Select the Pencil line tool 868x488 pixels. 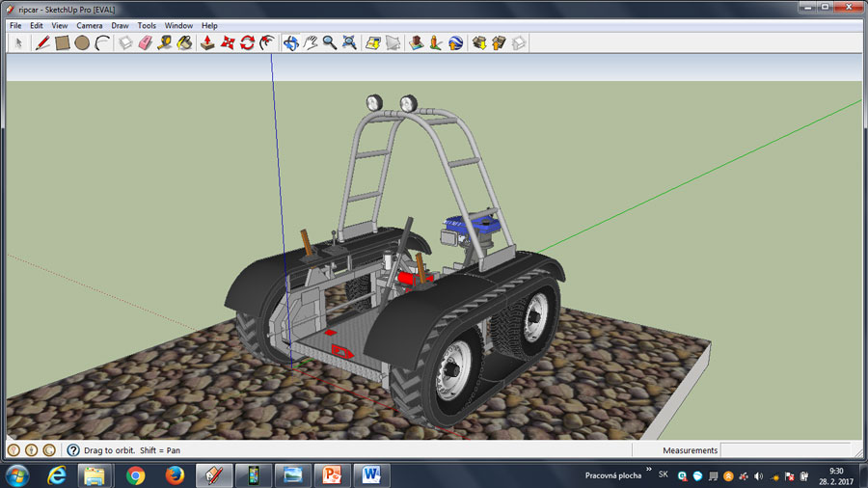pos(42,42)
